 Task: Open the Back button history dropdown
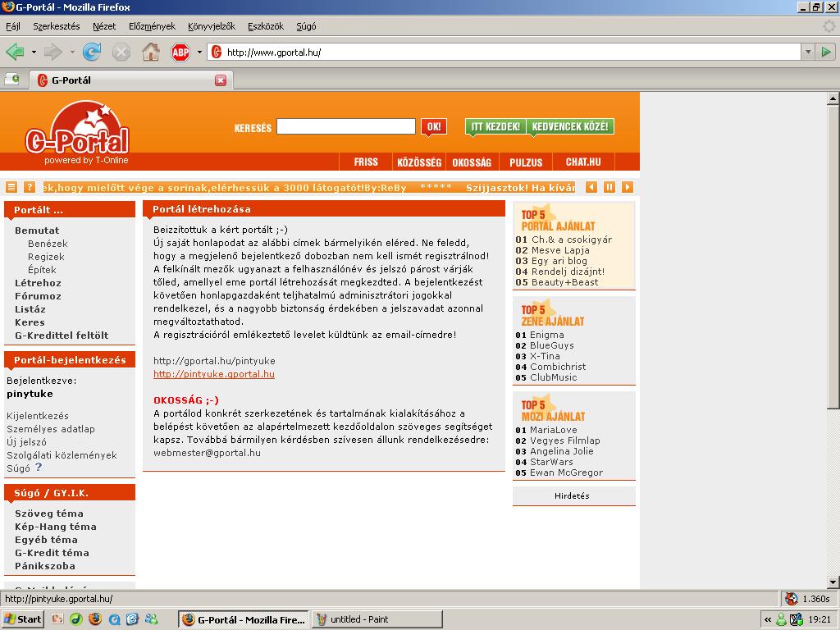click(x=34, y=52)
